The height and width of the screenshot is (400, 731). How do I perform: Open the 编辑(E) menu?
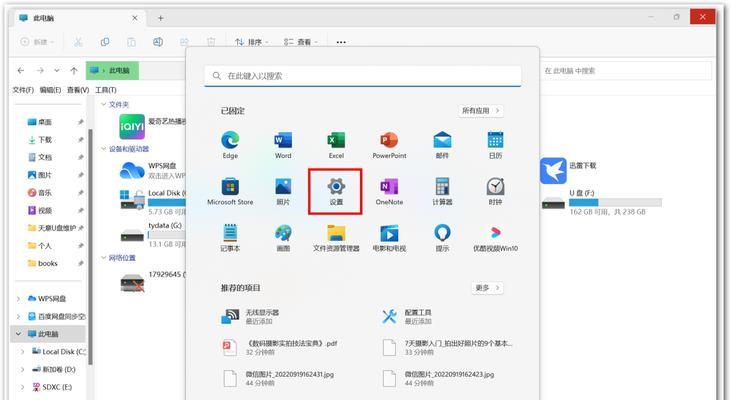pyautogui.click(x=50, y=90)
